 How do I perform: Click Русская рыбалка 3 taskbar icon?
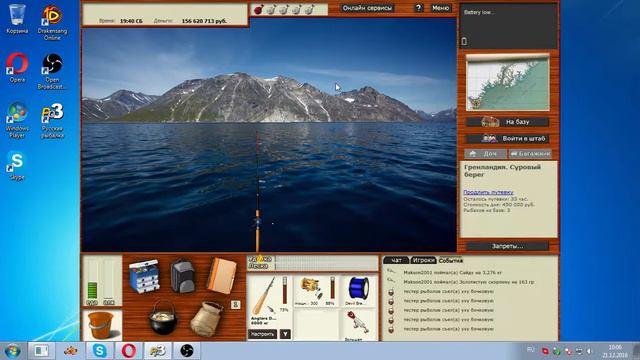pyautogui.click(x=157, y=351)
